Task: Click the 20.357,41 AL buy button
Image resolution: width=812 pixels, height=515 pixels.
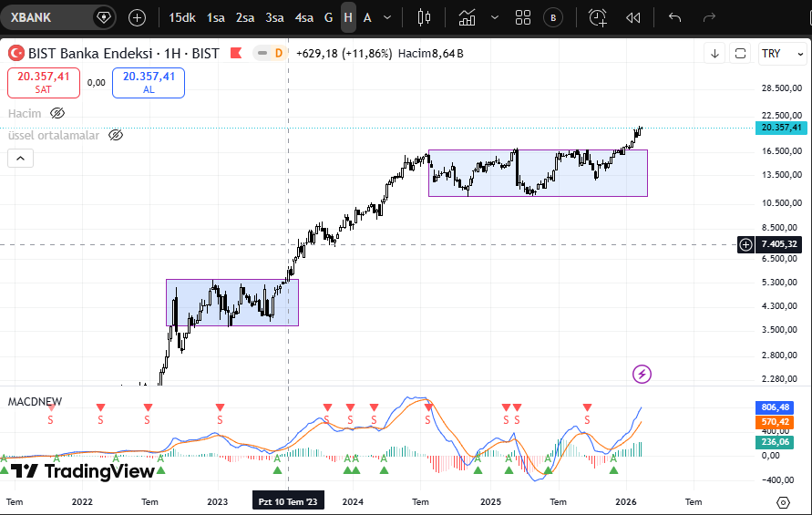Action: pos(149,82)
